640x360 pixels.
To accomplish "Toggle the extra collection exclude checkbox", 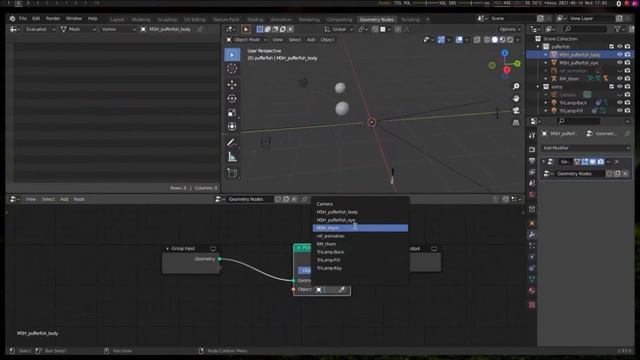I will click(611, 87).
